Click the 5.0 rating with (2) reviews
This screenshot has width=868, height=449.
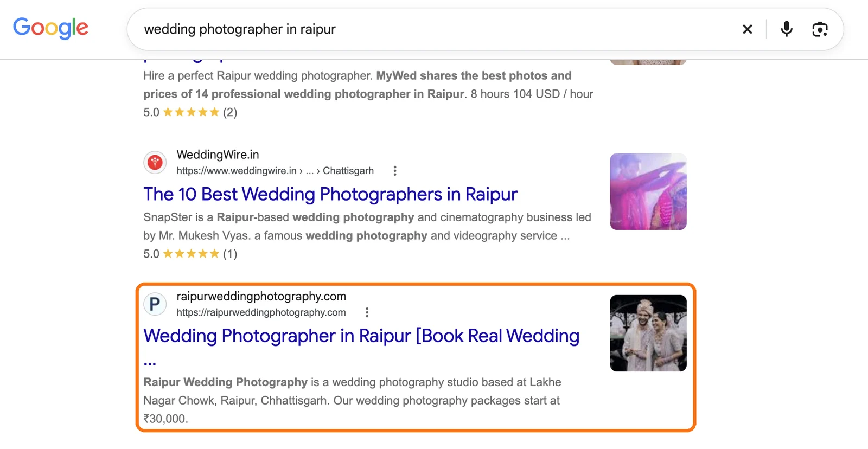coord(190,112)
